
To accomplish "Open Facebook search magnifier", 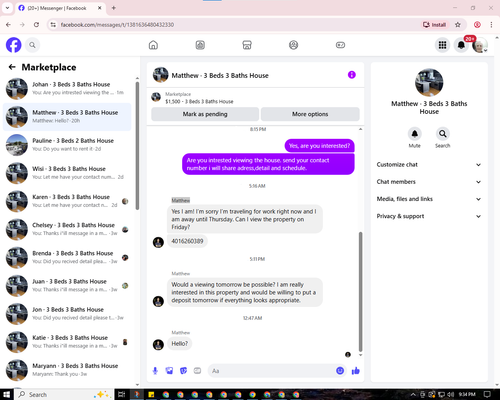I will pyautogui.click(x=32, y=45).
